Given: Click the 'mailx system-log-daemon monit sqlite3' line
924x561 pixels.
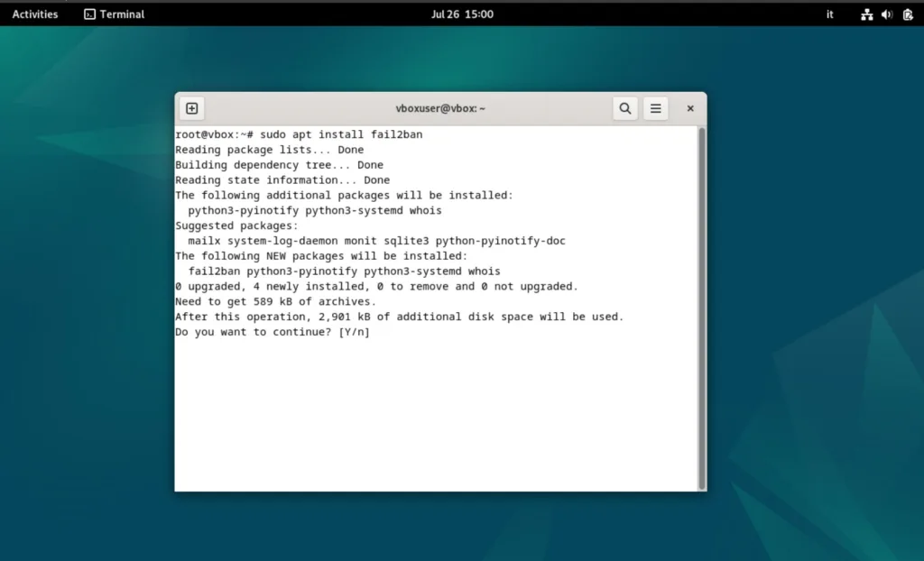Looking at the screenshot, I should pos(376,241).
